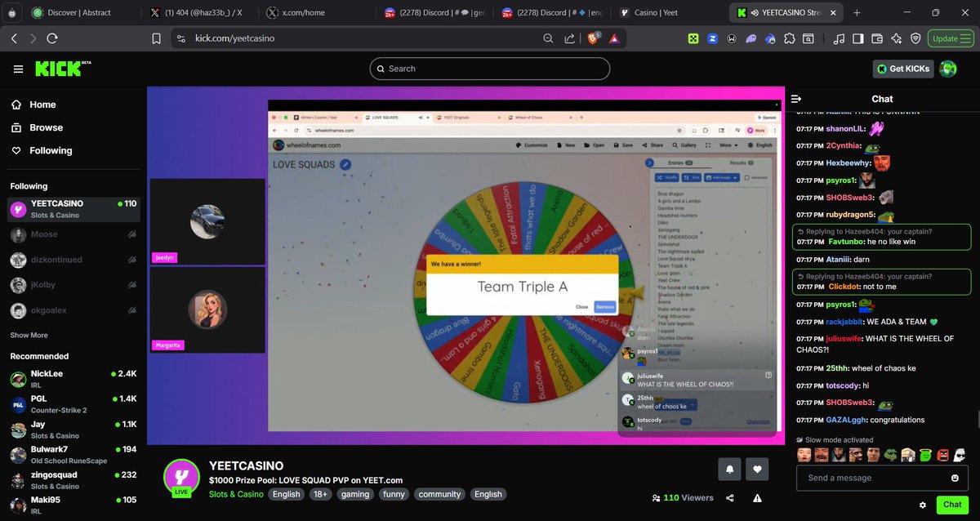Open dizkontinued channel
Image resolution: width=980 pixels, height=521 pixels.
point(73,260)
